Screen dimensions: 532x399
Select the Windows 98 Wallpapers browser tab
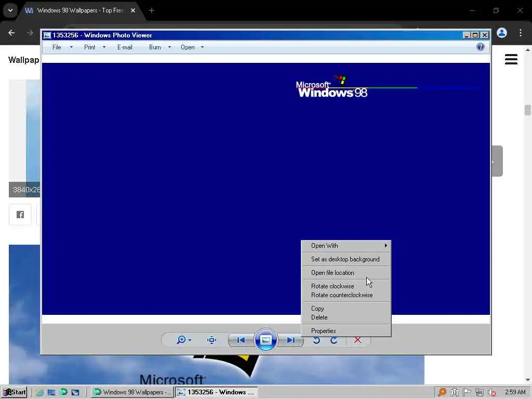pos(81,10)
